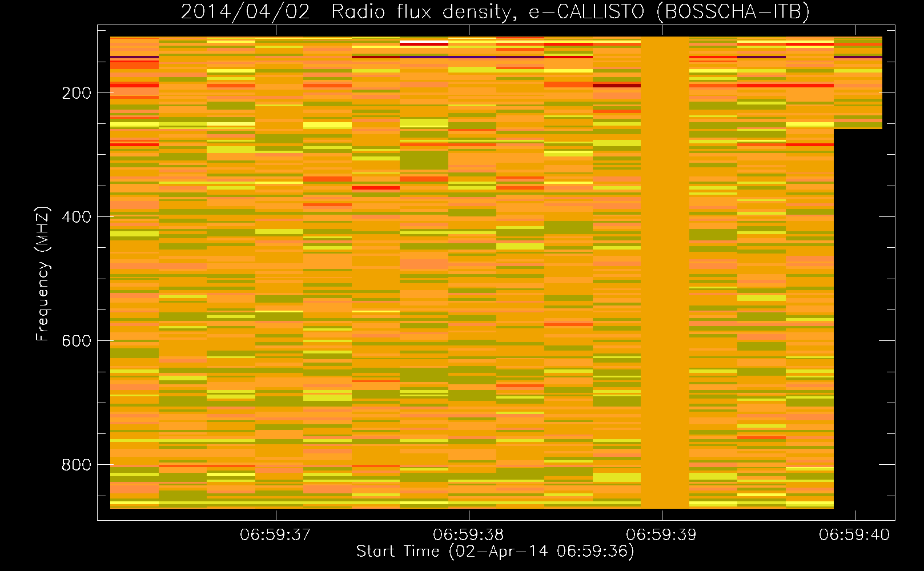Click the 06:59:37 time tick label
The image size is (924, 571).
(275, 535)
